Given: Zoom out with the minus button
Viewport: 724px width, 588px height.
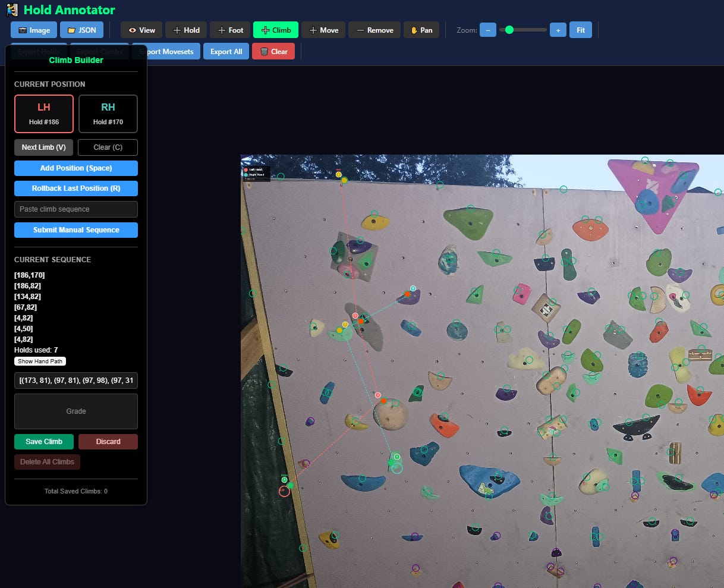Looking at the screenshot, I should pyautogui.click(x=488, y=30).
